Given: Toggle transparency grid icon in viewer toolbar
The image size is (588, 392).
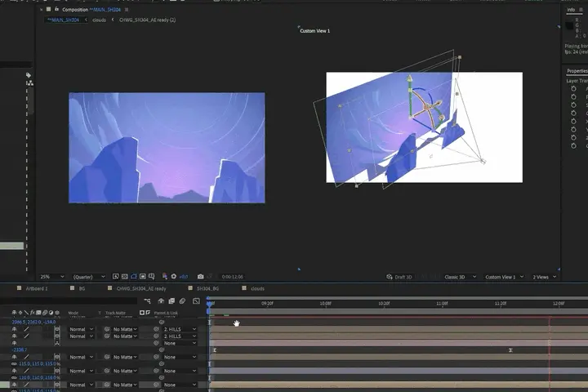Looking at the screenshot, I should (x=124, y=277).
